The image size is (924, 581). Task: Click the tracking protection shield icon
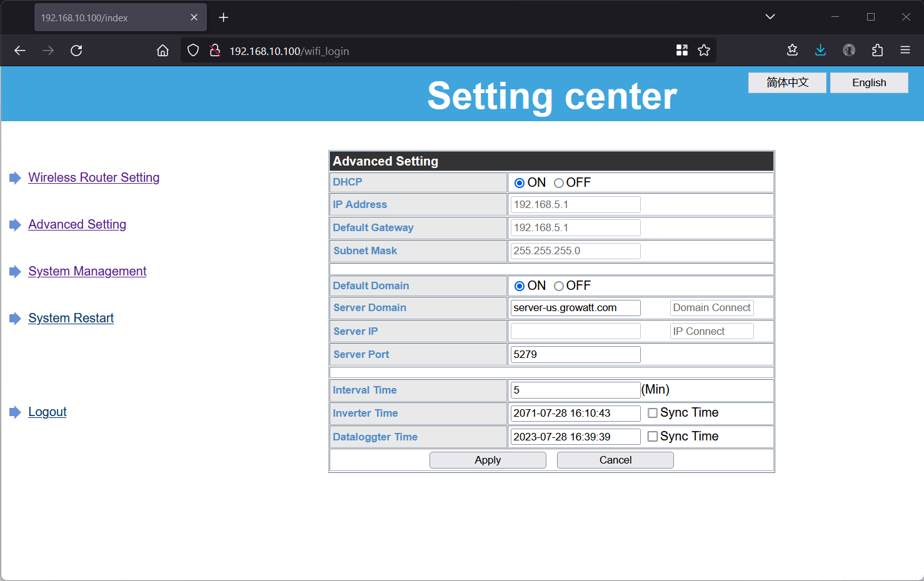(x=193, y=51)
